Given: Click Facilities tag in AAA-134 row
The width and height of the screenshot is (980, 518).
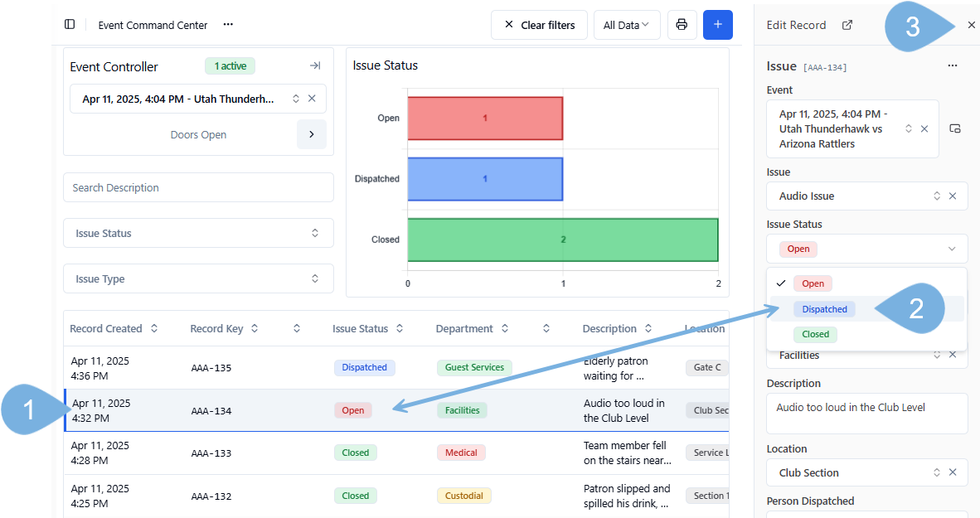Looking at the screenshot, I should pos(463,410).
